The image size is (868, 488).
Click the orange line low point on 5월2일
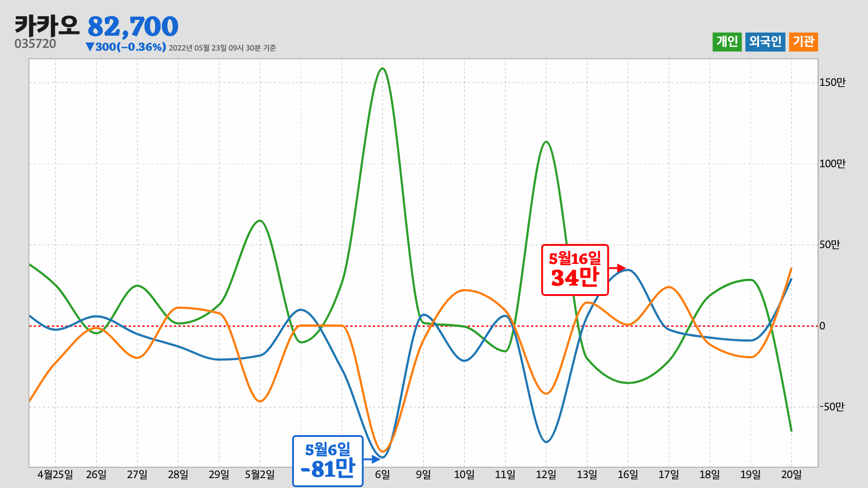(x=260, y=401)
